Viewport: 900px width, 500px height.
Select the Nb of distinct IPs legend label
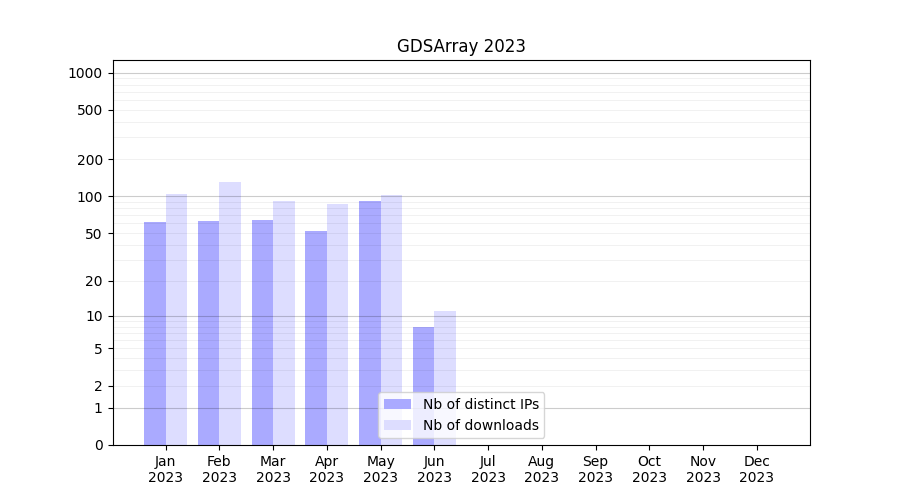point(481,404)
